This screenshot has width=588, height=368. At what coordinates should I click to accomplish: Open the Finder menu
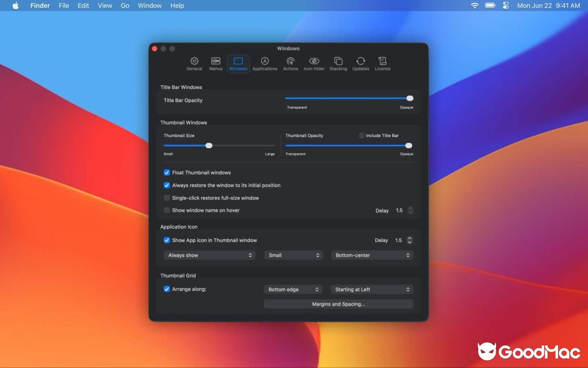(40, 6)
